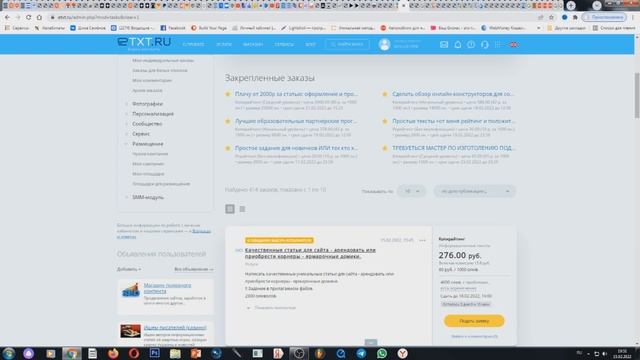The width and height of the screenshot is (640, 360).
Task: Open Chrome from the Windows taskbar
Action: point(71,353)
